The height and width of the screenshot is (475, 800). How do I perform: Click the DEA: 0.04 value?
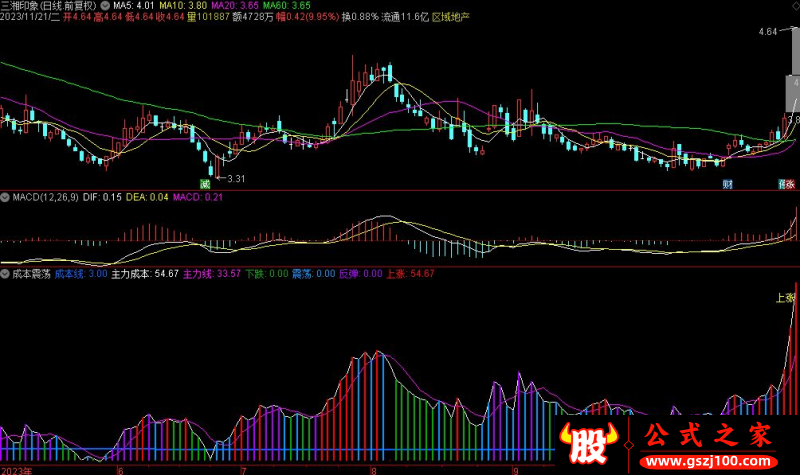pos(147,197)
